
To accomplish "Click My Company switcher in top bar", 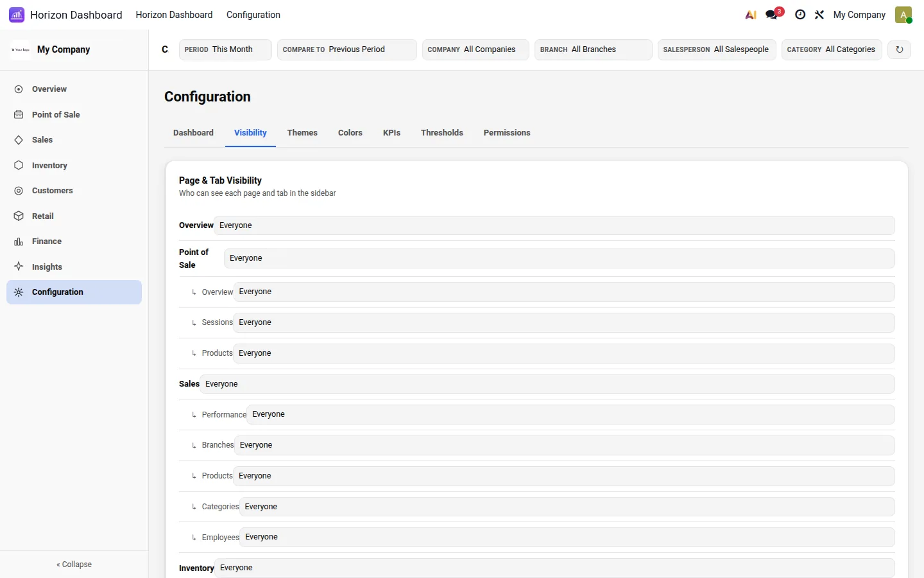I will [x=859, y=15].
